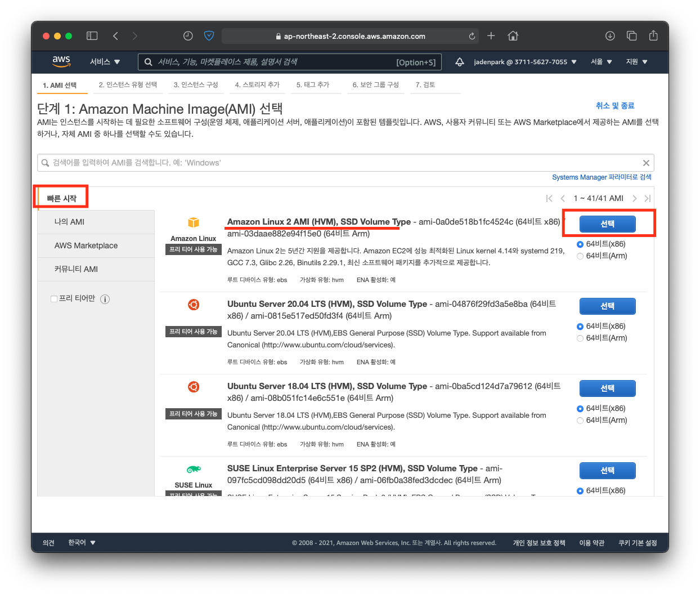Focus the AMI search input field
The width and height of the screenshot is (700, 594).
click(x=345, y=163)
